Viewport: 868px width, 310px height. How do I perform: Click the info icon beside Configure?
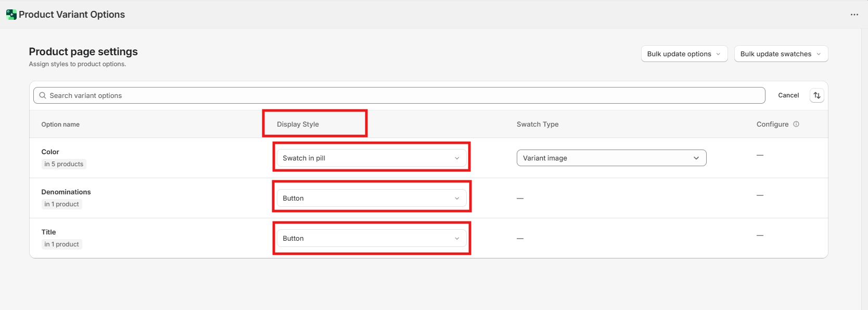coord(796,124)
